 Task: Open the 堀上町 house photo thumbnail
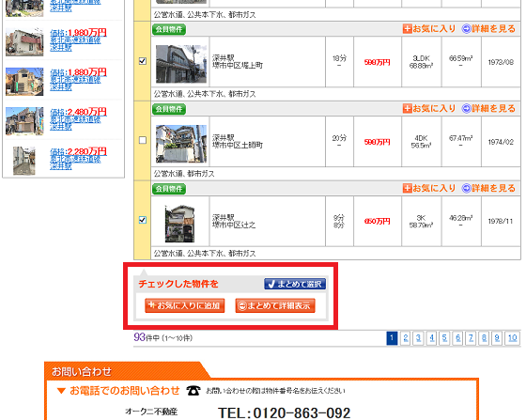181,64
